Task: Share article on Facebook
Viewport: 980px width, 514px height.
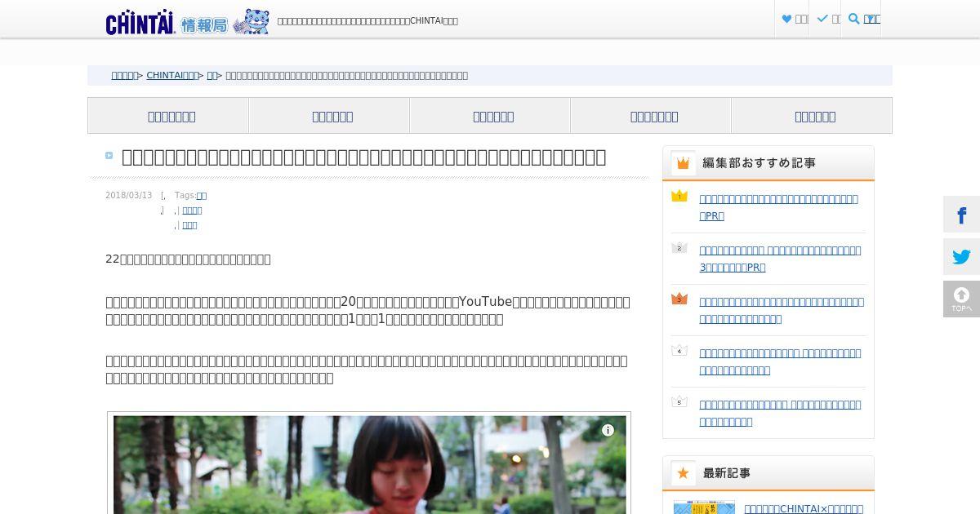Action: (x=961, y=215)
